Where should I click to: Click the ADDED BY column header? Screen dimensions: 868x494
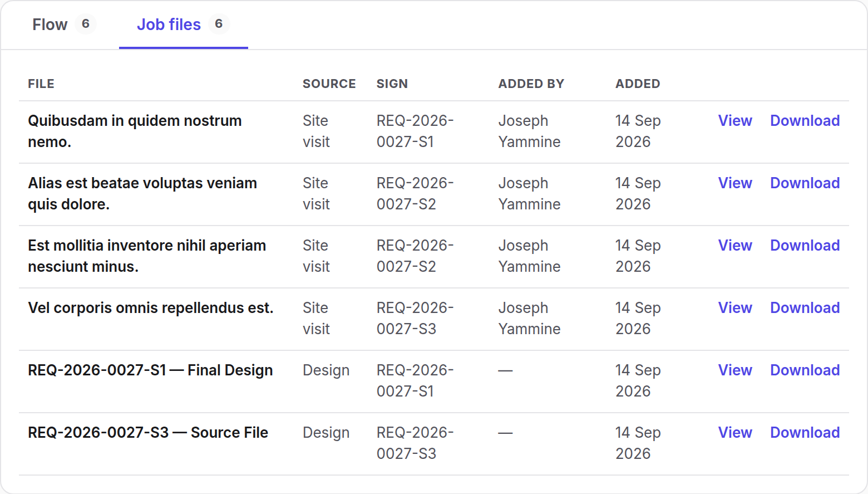tap(531, 84)
